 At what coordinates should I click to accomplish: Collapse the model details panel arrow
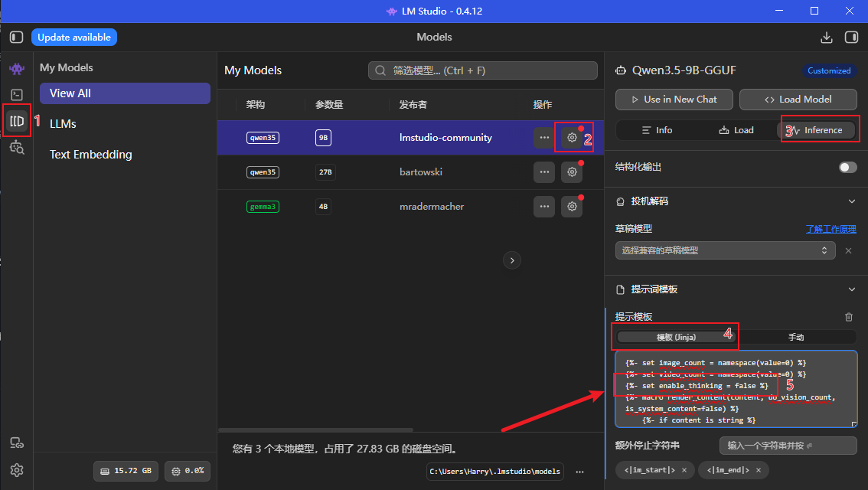(x=512, y=260)
